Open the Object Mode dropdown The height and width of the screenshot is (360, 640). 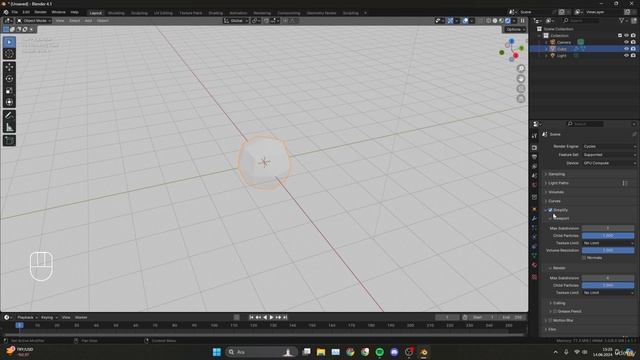point(34,20)
